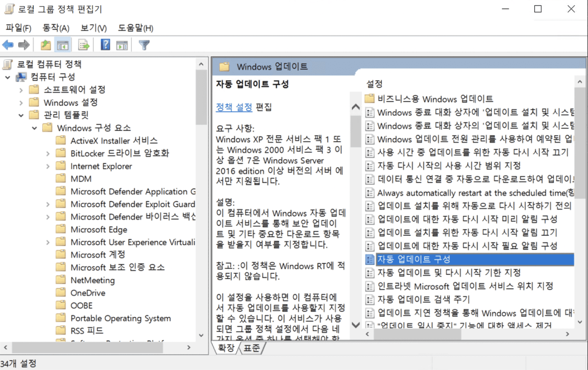Select 사용 시간 중 업데이트를 위한 자동 다시 시작 끄기

click(x=473, y=152)
